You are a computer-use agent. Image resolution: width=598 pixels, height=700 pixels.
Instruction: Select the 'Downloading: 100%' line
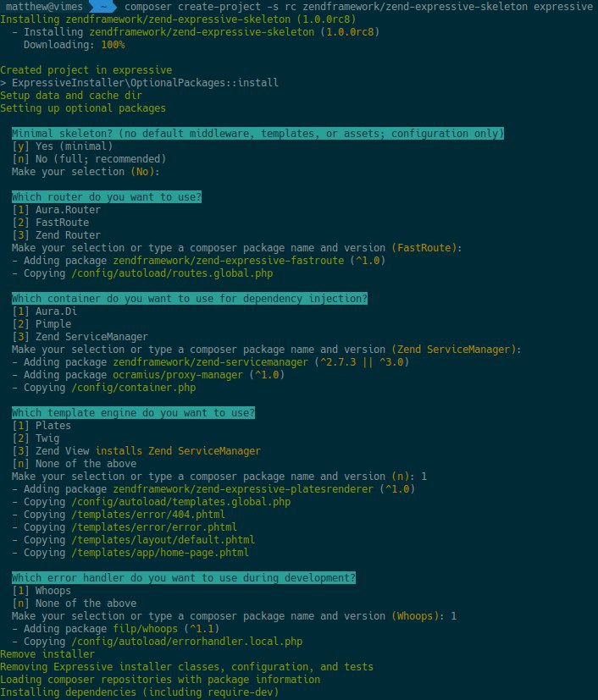click(x=75, y=45)
